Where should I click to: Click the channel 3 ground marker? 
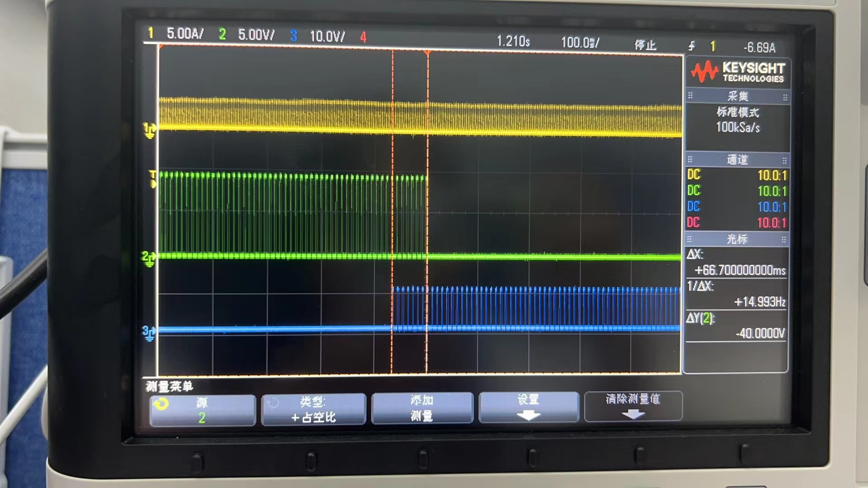click(149, 333)
